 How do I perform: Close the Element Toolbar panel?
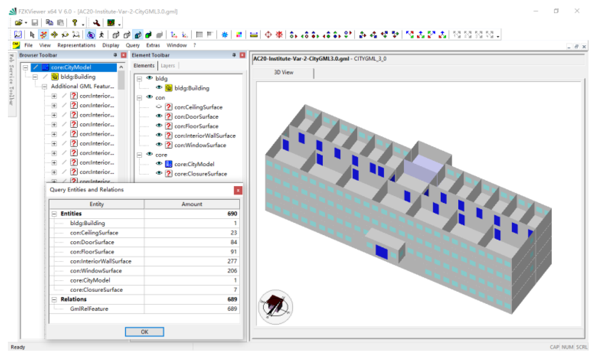(x=243, y=55)
